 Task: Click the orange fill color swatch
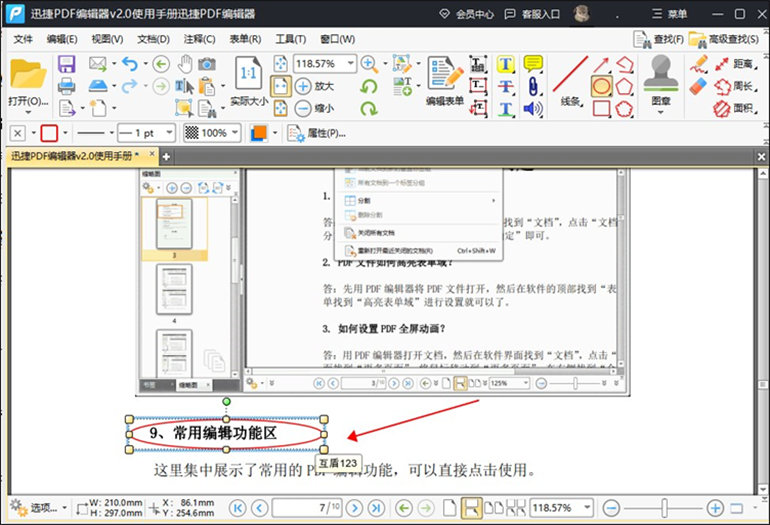259,133
